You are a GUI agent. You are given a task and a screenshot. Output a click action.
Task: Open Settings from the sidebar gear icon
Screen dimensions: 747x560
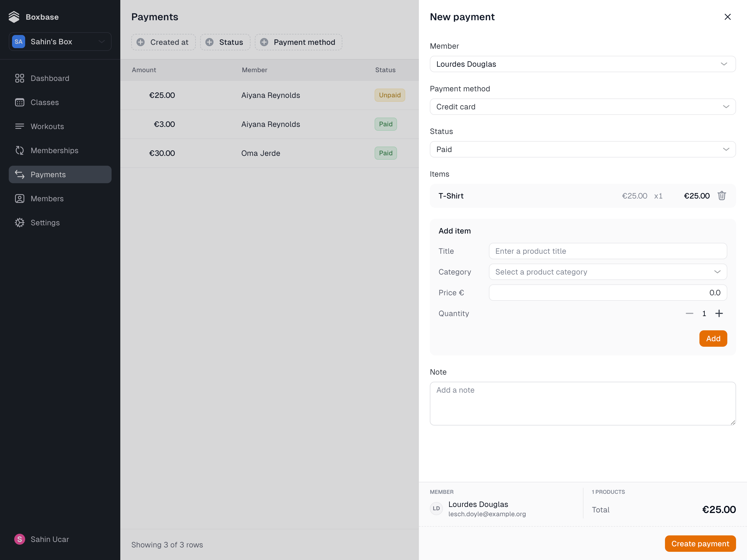click(x=20, y=222)
